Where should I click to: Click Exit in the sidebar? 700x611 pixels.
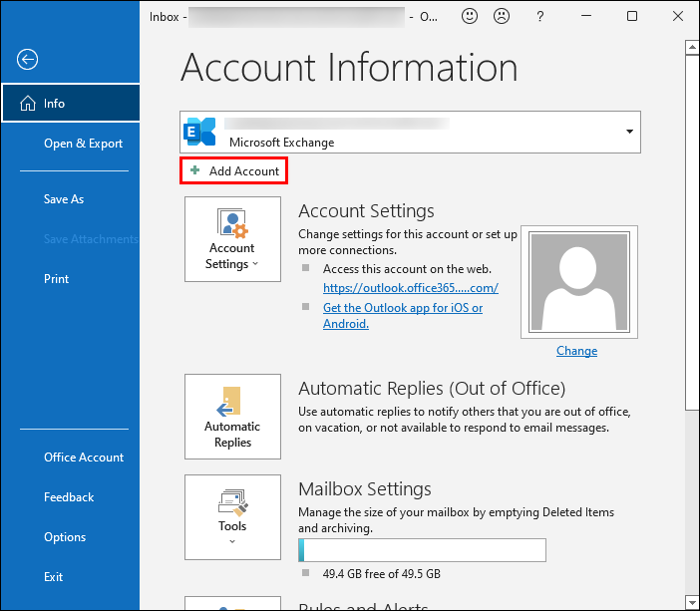53,577
